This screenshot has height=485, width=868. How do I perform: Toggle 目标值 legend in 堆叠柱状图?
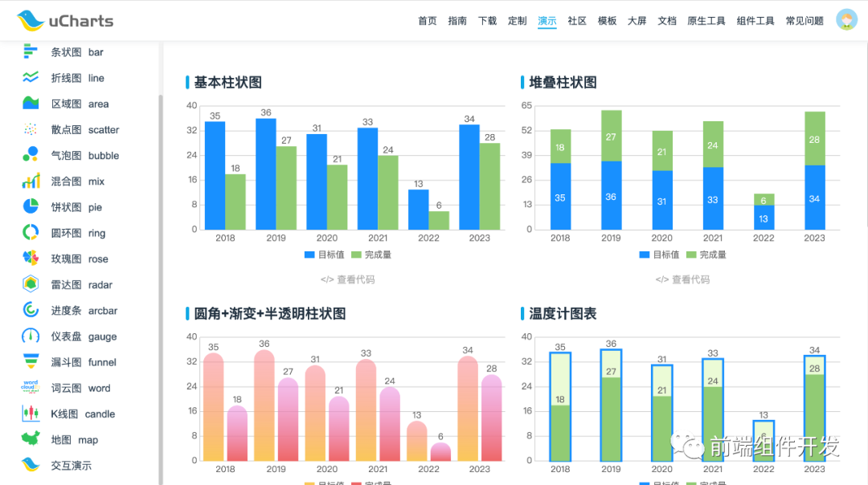(x=659, y=255)
